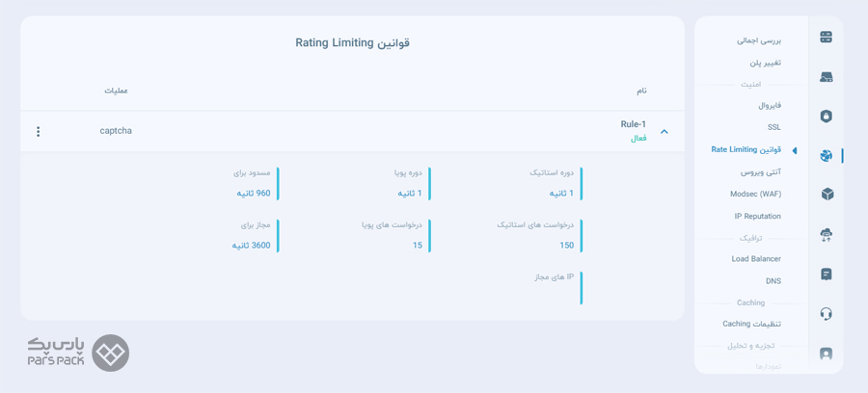This screenshot has height=393, width=868.
Task: Open تنظیمات Caching settings
Action: tap(751, 324)
